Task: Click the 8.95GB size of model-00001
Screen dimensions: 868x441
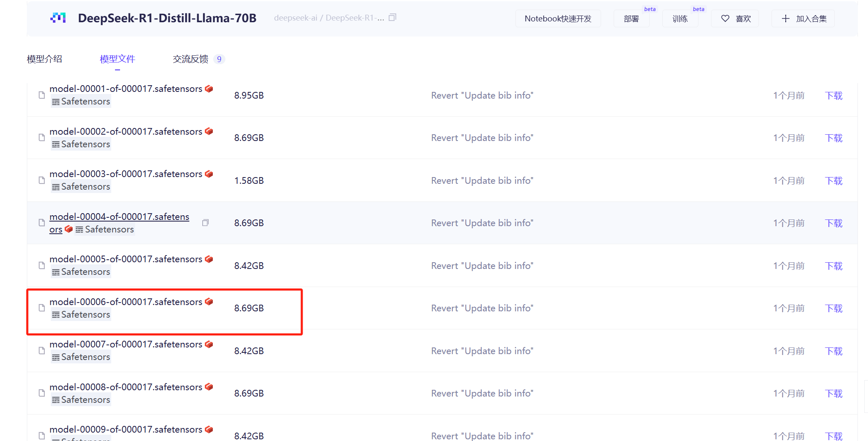Action: point(249,96)
